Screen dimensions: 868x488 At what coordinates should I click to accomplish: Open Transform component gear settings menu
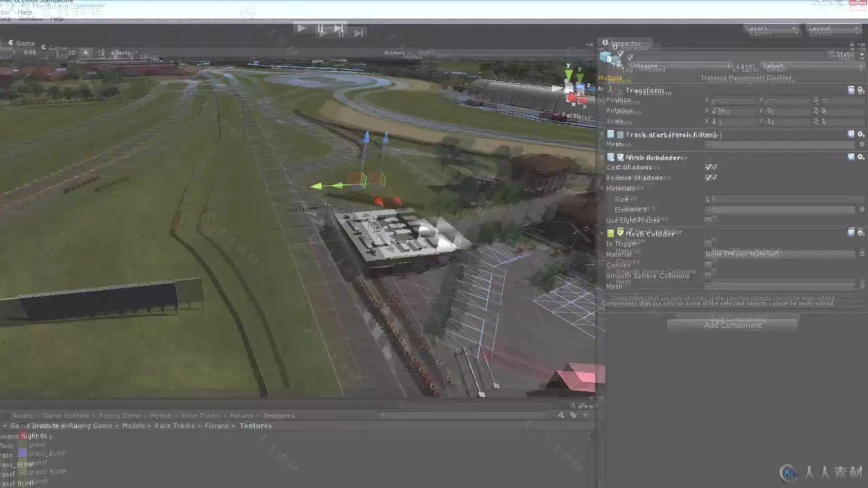click(x=860, y=90)
